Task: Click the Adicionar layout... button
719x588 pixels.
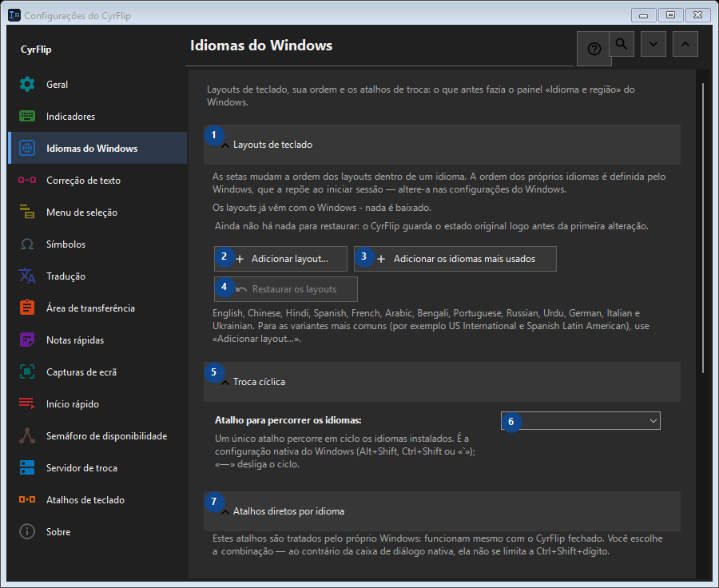Action: pos(280,259)
